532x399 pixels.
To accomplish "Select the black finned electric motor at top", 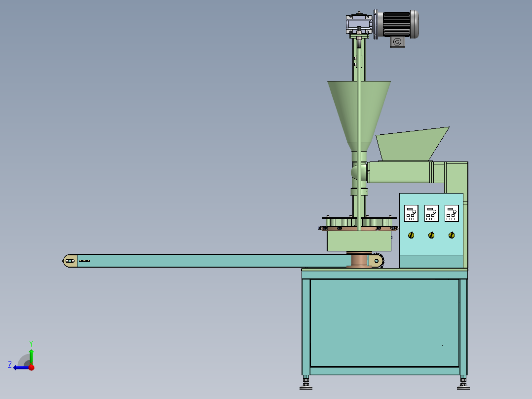I will [x=398, y=24].
